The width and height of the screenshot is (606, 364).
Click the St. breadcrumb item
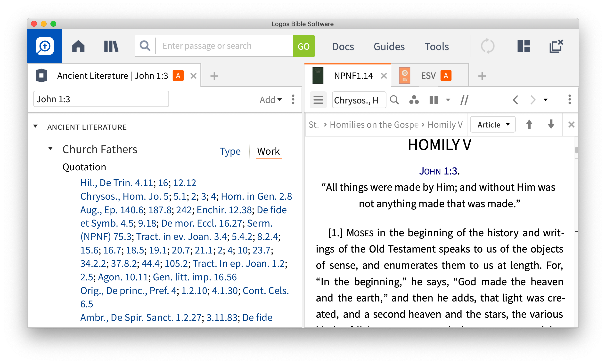313,125
